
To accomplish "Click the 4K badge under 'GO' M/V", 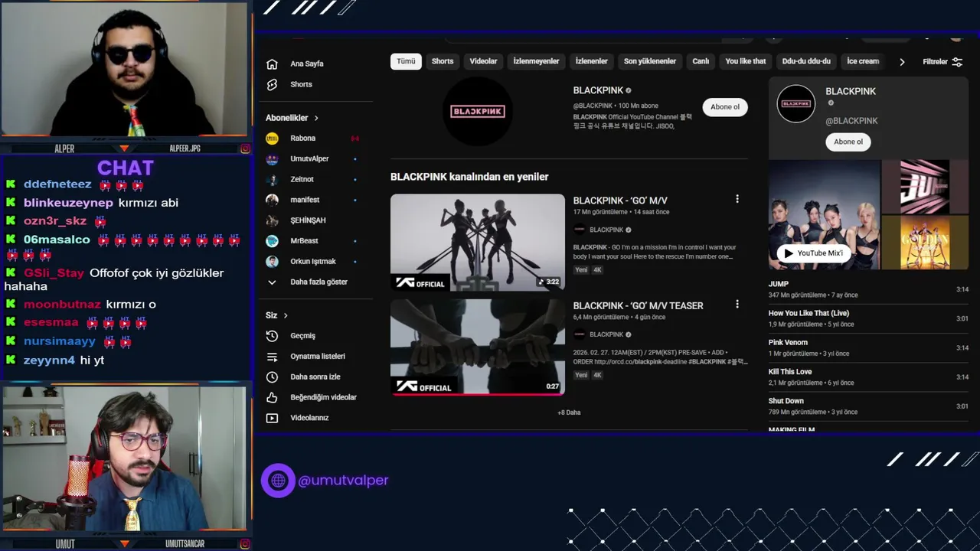I will point(597,270).
